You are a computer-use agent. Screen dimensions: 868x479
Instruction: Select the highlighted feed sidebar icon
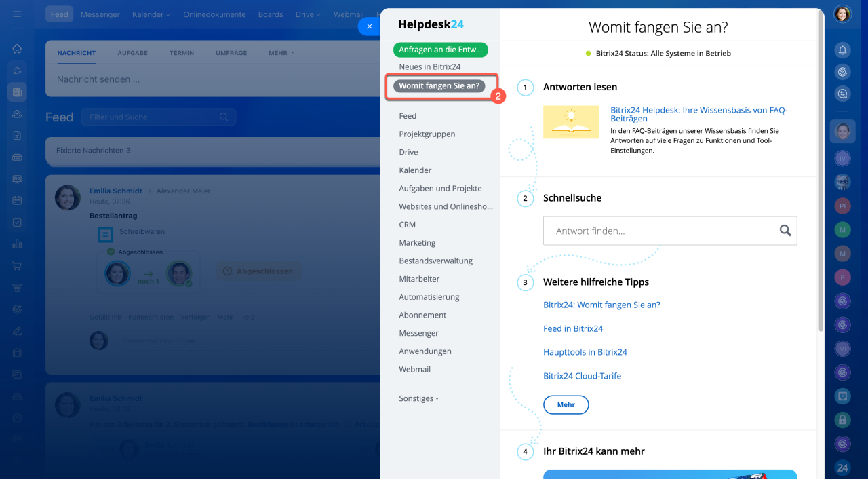click(x=17, y=92)
